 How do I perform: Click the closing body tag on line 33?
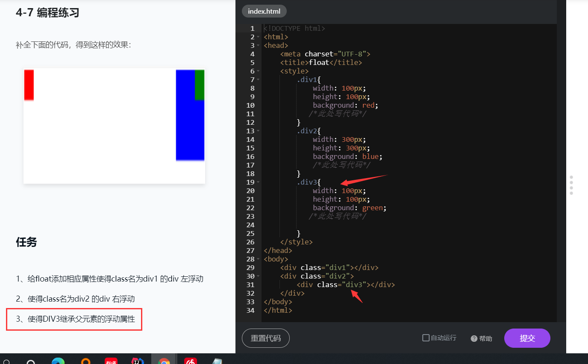pos(278,302)
